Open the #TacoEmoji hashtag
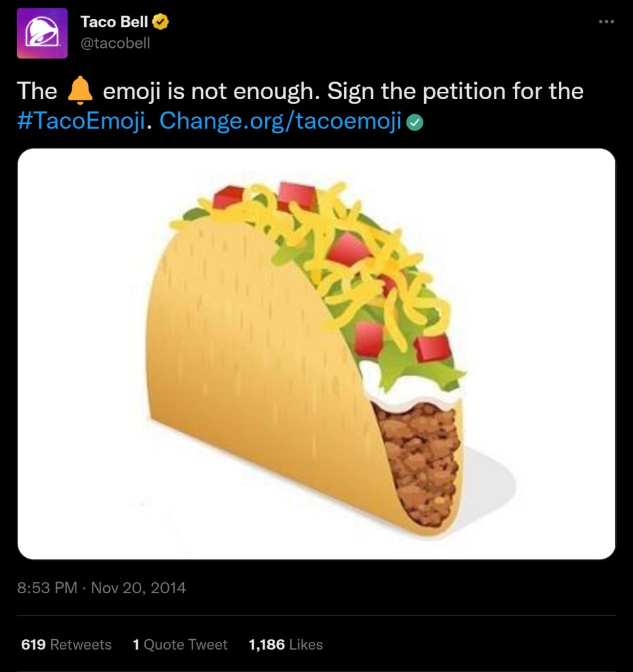The width and height of the screenshot is (633, 672). tap(80, 121)
